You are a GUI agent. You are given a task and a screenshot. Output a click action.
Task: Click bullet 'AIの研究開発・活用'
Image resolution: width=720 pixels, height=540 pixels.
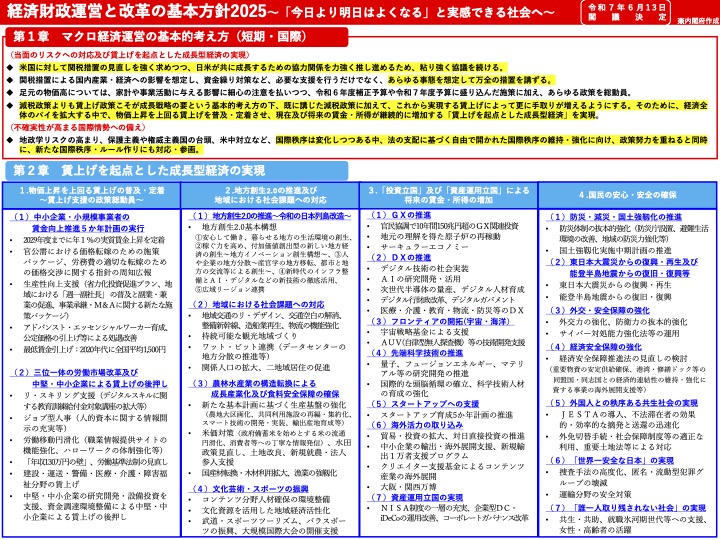(420, 279)
